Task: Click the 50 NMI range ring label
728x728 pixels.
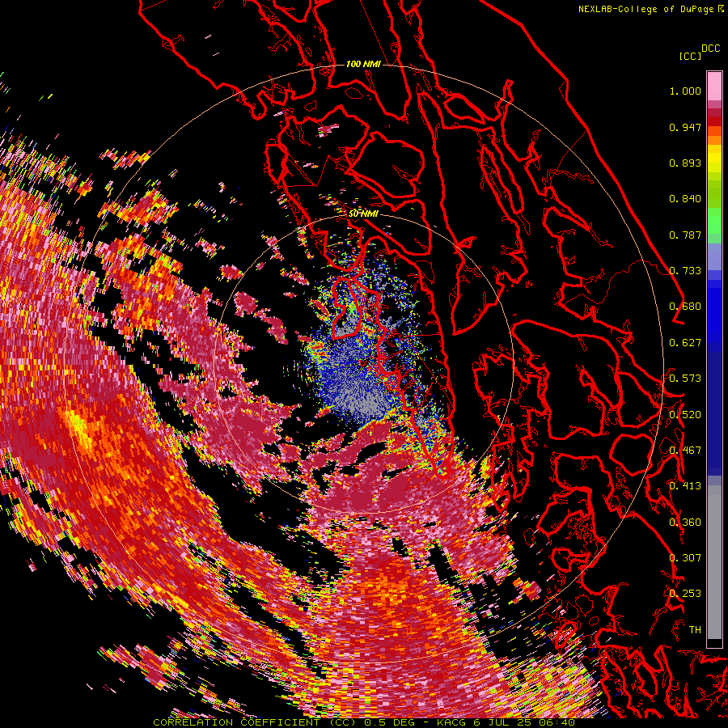Action: (x=363, y=214)
